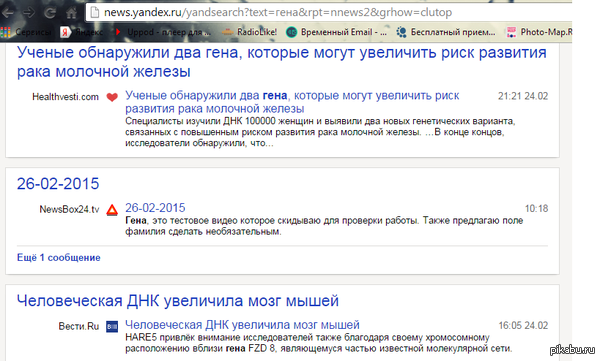Viewport: 600px width, 361px height.
Task: Click the RadioLike! bookmark favicon
Action: [x=227, y=33]
